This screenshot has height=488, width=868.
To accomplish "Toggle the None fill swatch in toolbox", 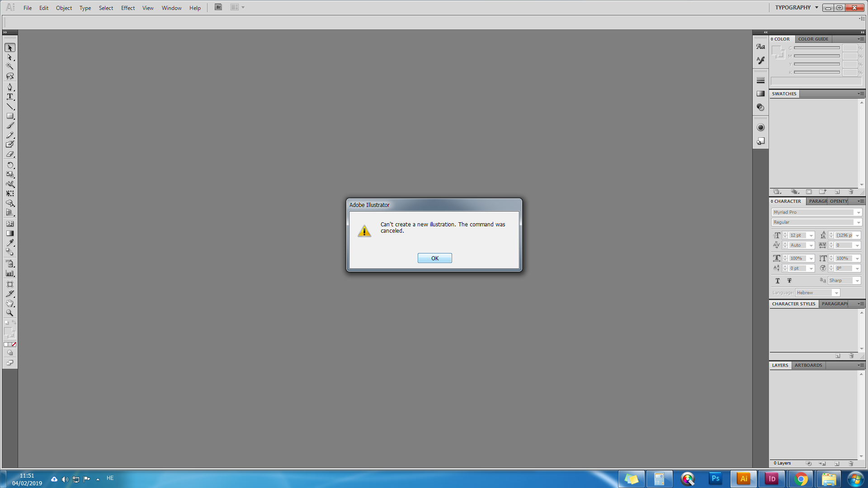I will pos(14,344).
